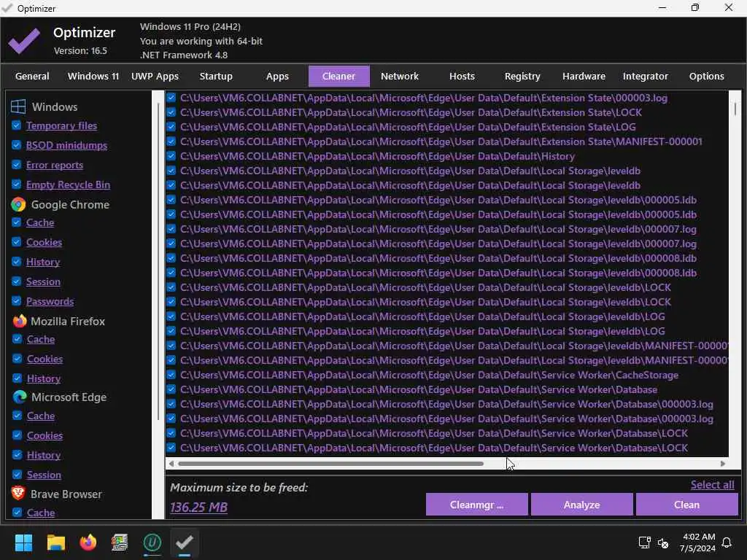
Task: Click the Windows section icon in sidebar
Action: (x=18, y=106)
